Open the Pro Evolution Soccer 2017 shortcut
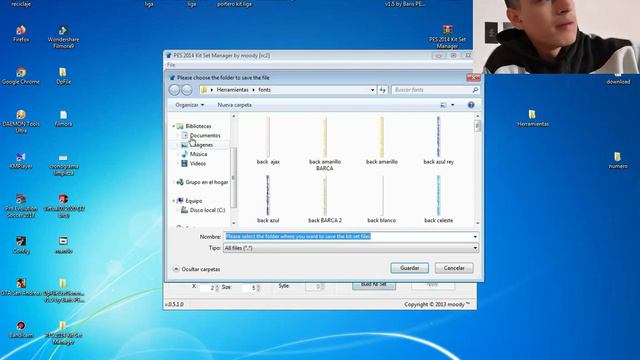Viewport: 640px width, 360px height. [x=21, y=206]
